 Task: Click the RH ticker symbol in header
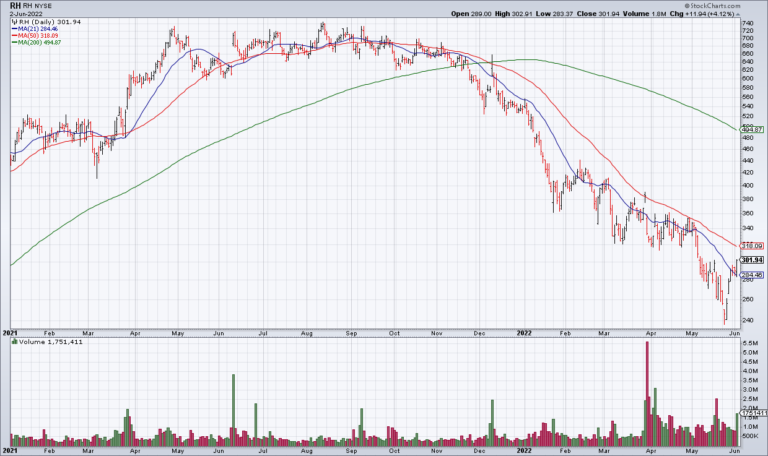[15, 6]
